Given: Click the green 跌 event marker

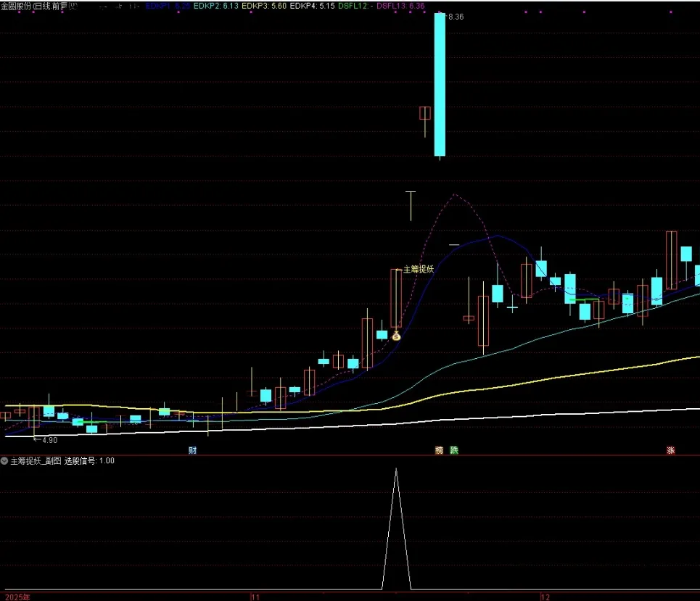Looking at the screenshot, I should point(454,450).
